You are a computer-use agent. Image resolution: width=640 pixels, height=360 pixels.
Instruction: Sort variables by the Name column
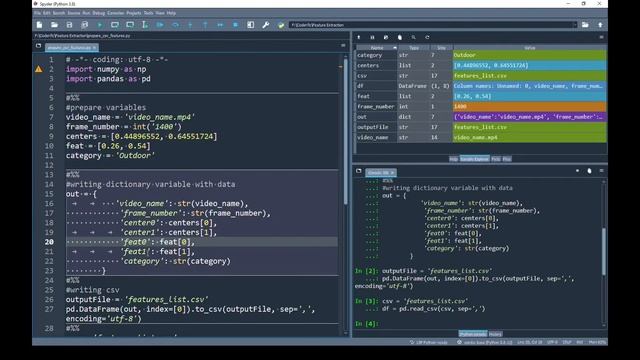376,48
